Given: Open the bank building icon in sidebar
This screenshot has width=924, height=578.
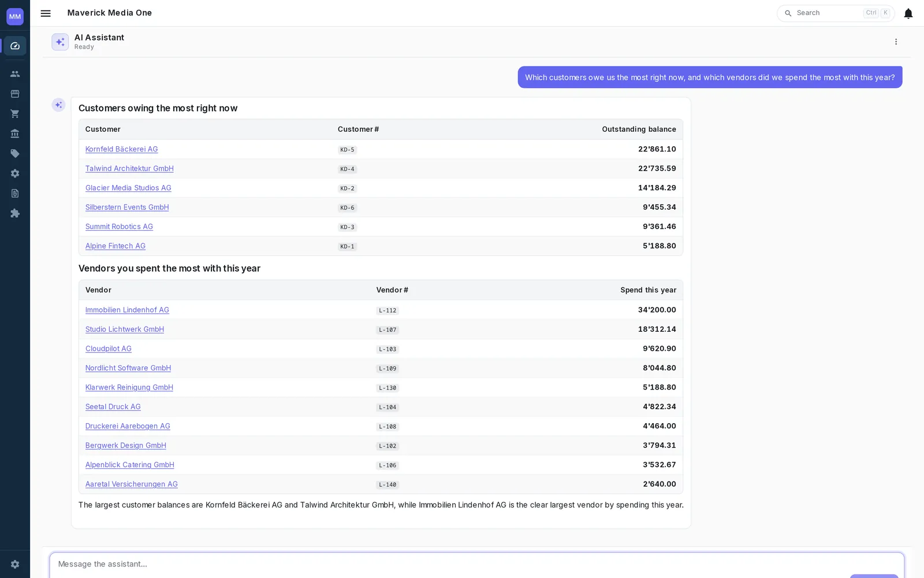Looking at the screenshot, I should click(15, 134).
